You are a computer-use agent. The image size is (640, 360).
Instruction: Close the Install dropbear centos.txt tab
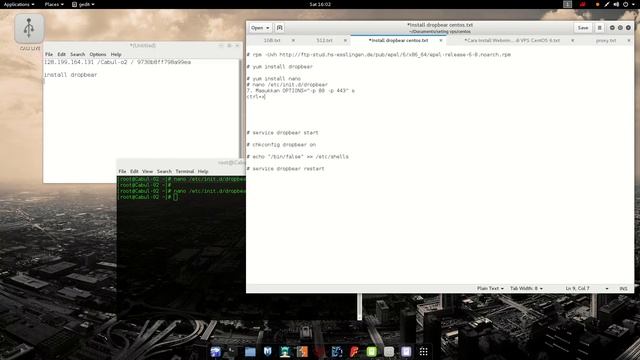(441, 40)
